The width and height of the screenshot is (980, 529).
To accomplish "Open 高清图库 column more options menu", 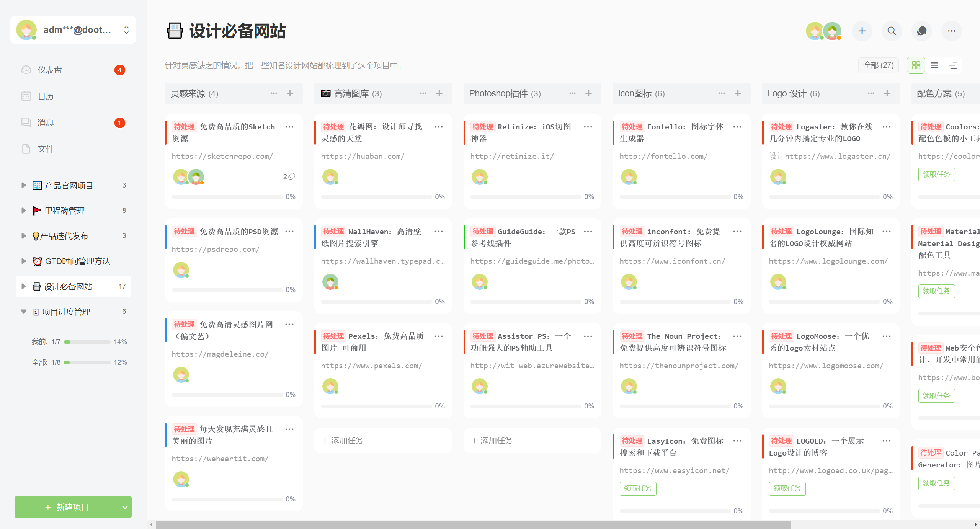I will point(423,93).
